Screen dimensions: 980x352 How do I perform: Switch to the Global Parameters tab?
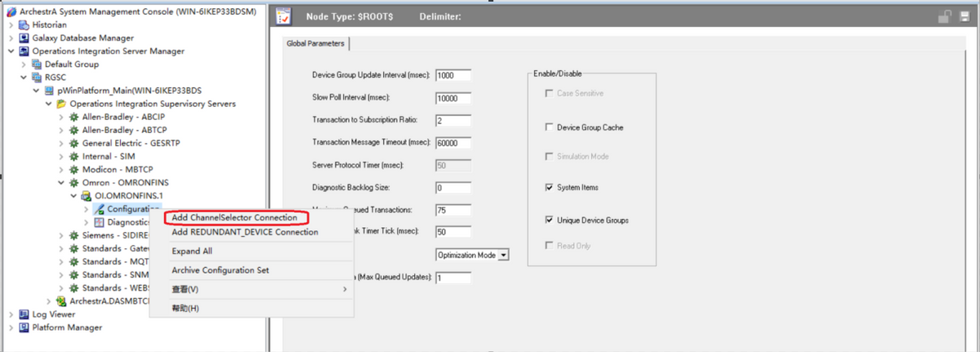tap(316, 43)
